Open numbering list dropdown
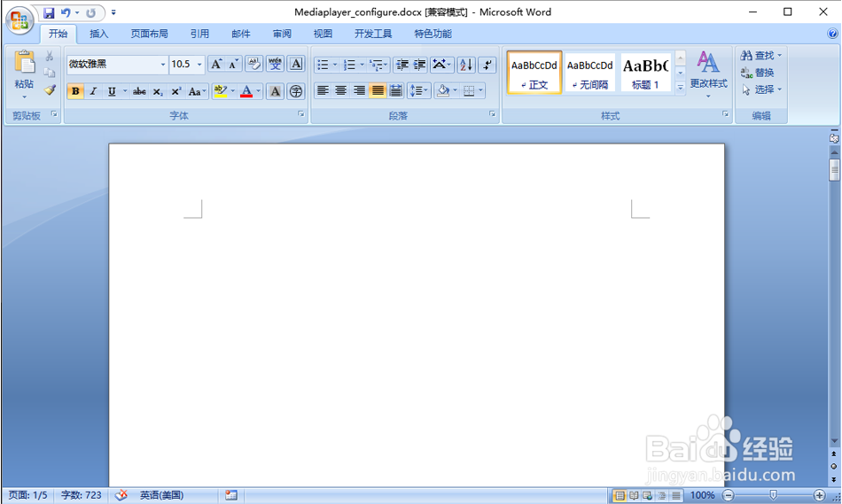This screenshot has width=842, height=504. [x=362, y=65]
